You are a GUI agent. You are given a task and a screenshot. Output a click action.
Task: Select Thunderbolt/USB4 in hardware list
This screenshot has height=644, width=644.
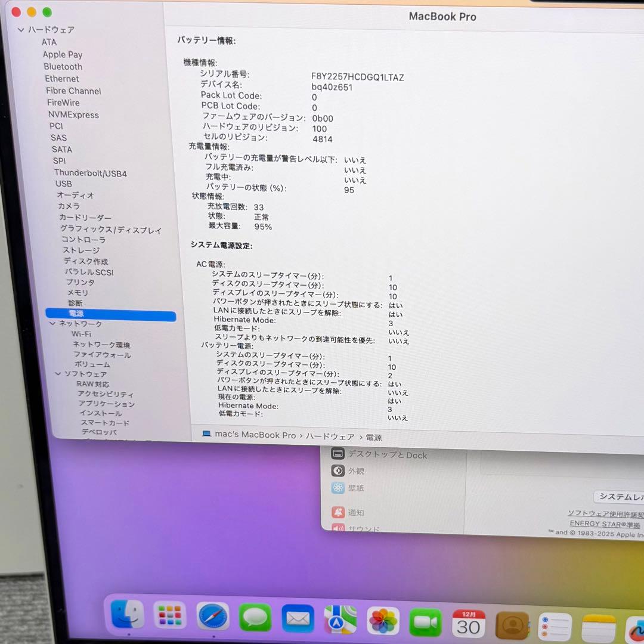point(91,173)
